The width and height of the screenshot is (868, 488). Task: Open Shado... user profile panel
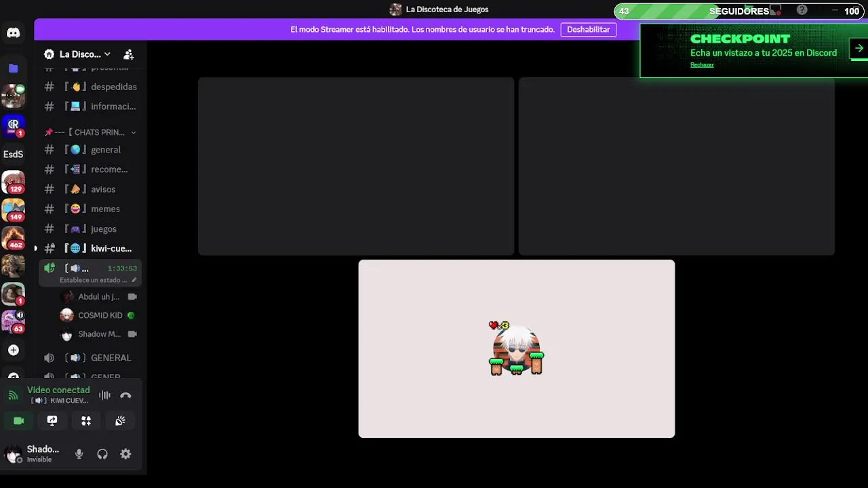[x=33, y=454]
